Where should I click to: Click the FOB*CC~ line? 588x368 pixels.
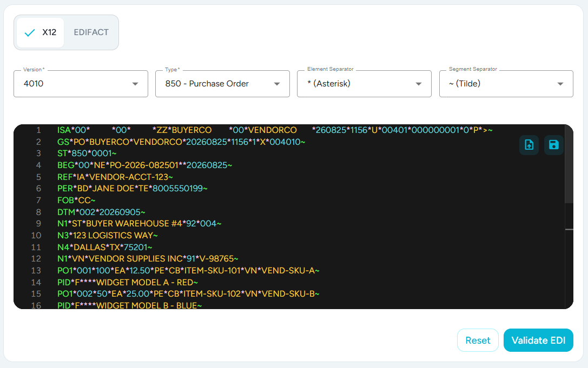pos(76,200)
